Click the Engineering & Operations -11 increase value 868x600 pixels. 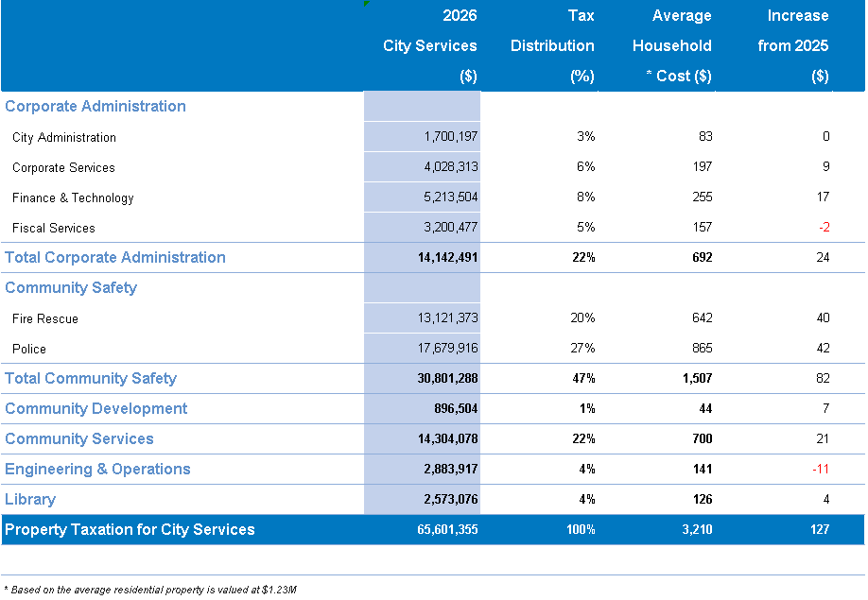[x=821, y=470]
